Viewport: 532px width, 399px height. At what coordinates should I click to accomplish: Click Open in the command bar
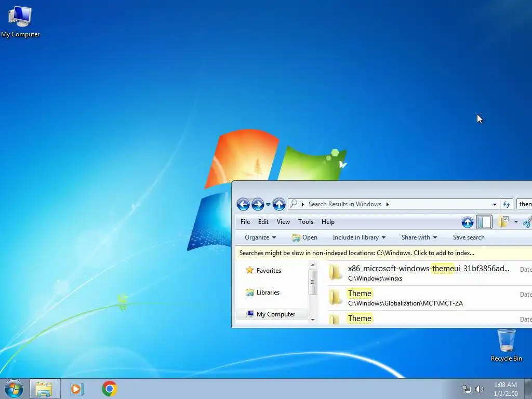tap(304, 237)
